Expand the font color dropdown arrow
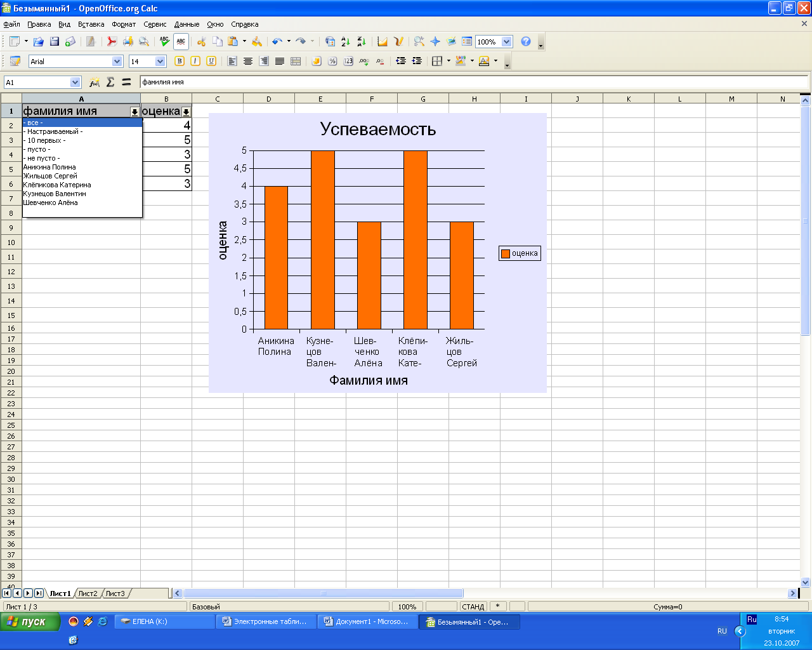Screen dimensions: 812x650 pos(495,62)
